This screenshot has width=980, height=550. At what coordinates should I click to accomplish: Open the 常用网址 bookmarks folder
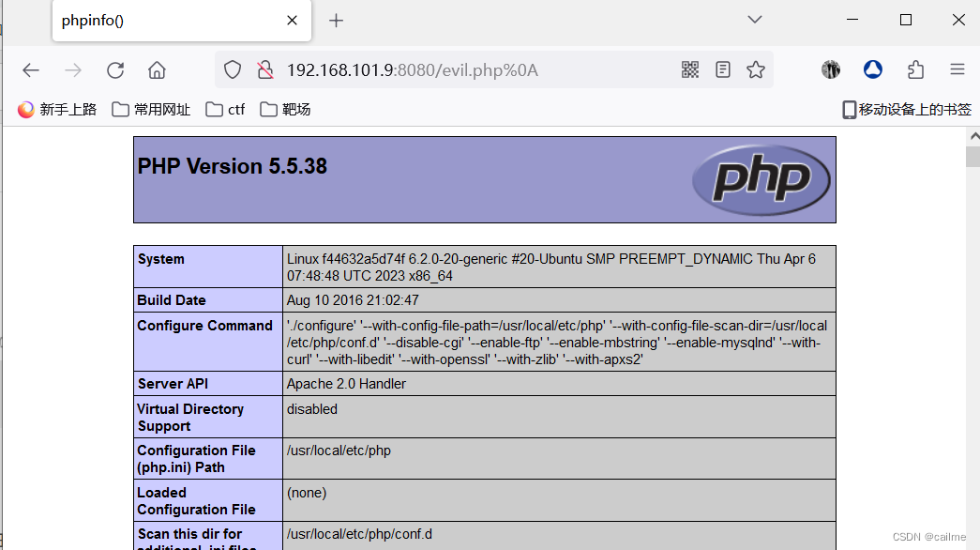point(151,110)
